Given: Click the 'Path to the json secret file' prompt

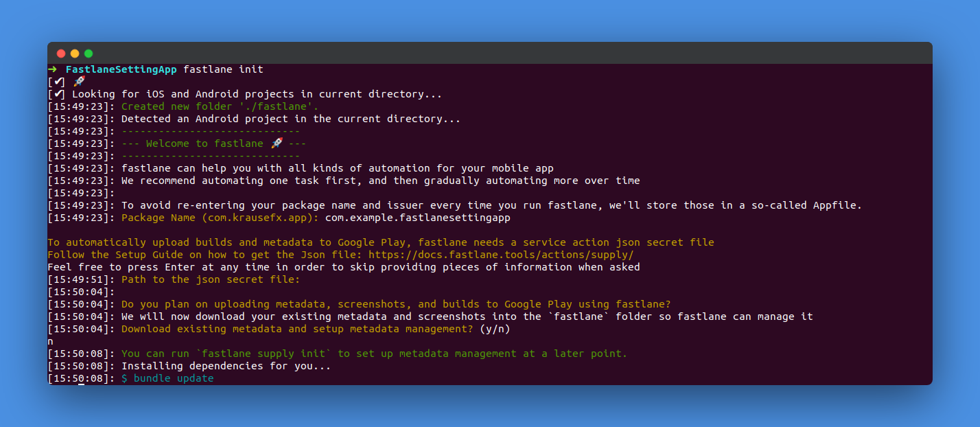Looking at the screenshot, I should [211, 279].
